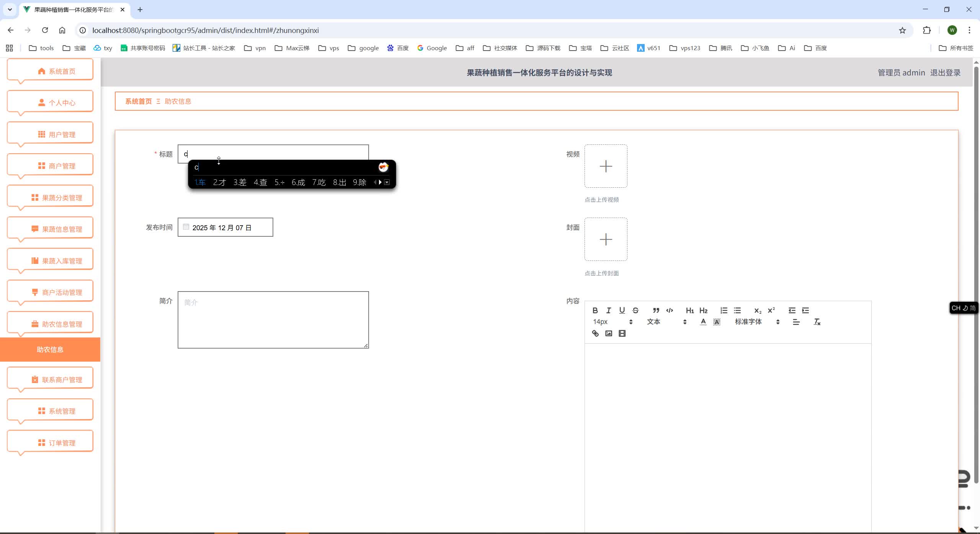
Task: Open the font color picker icon
Action: click(x=703, y=322)
